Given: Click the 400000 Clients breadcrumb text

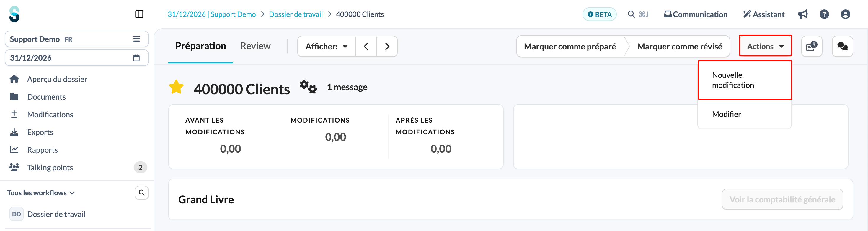Looking at the screenshot, I should [x=360, y=14].
